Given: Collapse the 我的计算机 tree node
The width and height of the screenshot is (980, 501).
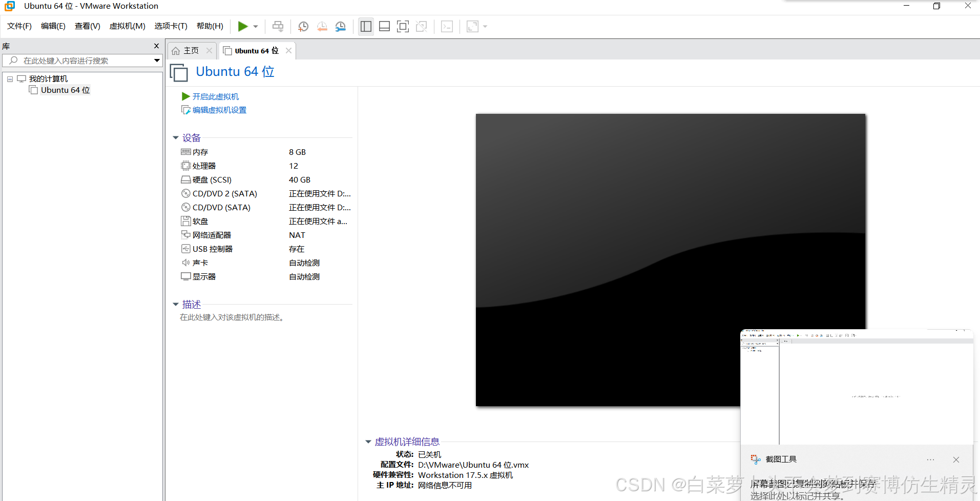Looking at the screenshot, I should click(10, 79).
